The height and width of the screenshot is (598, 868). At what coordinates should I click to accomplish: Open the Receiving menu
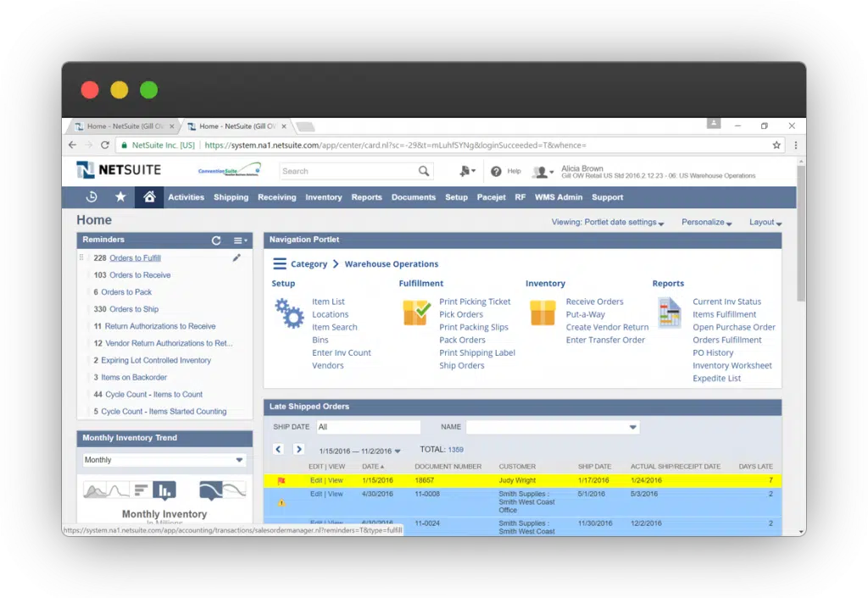277,197
